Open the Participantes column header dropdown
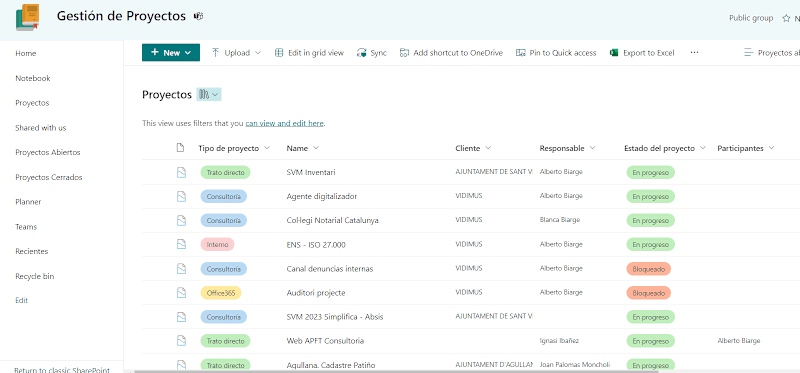The width and height of the screenshot is (800, 373). tap(771, 148)
